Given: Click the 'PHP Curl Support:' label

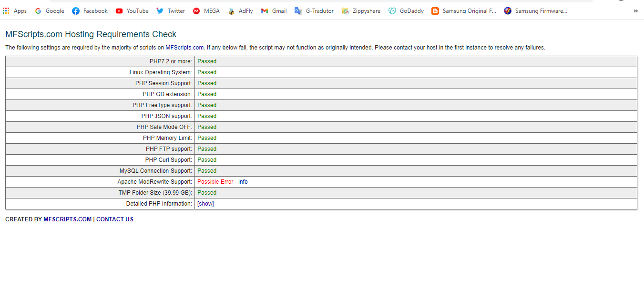Looking at the screenshot, I should pos(169,160).
